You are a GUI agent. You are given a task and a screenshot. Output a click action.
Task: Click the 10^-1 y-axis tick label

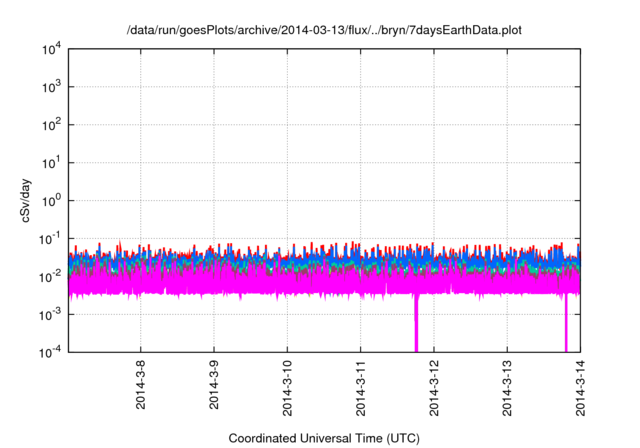pos(50,239)
